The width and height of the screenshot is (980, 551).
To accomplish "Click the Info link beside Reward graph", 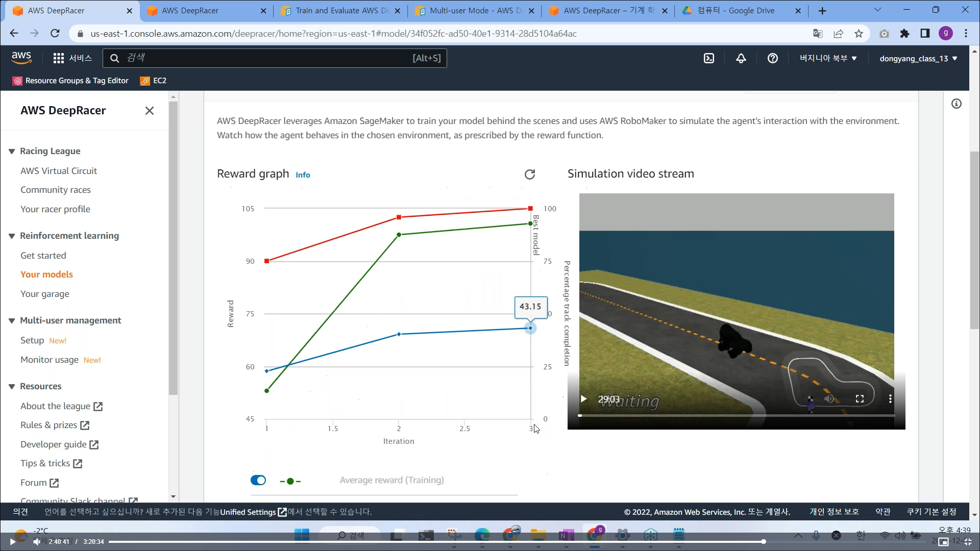I will point(303,175).
